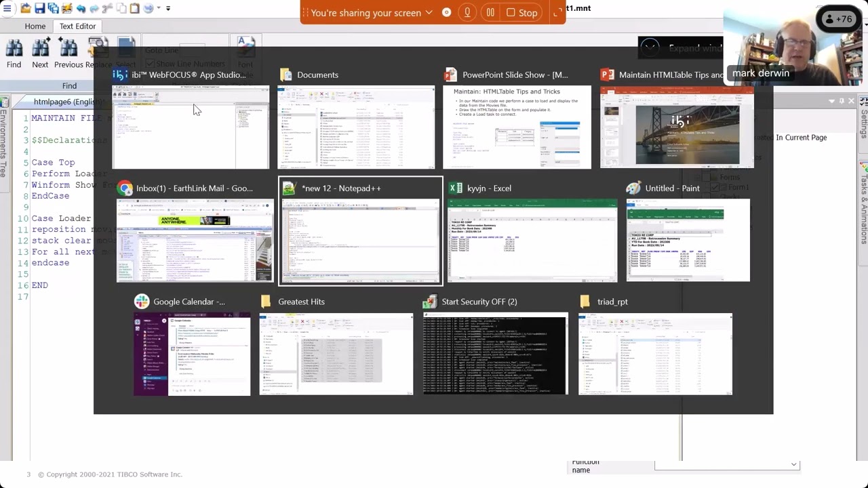Screen dimensions: 868x488
Task: Open the App Studio application menu button
Action: pos(7,9)
